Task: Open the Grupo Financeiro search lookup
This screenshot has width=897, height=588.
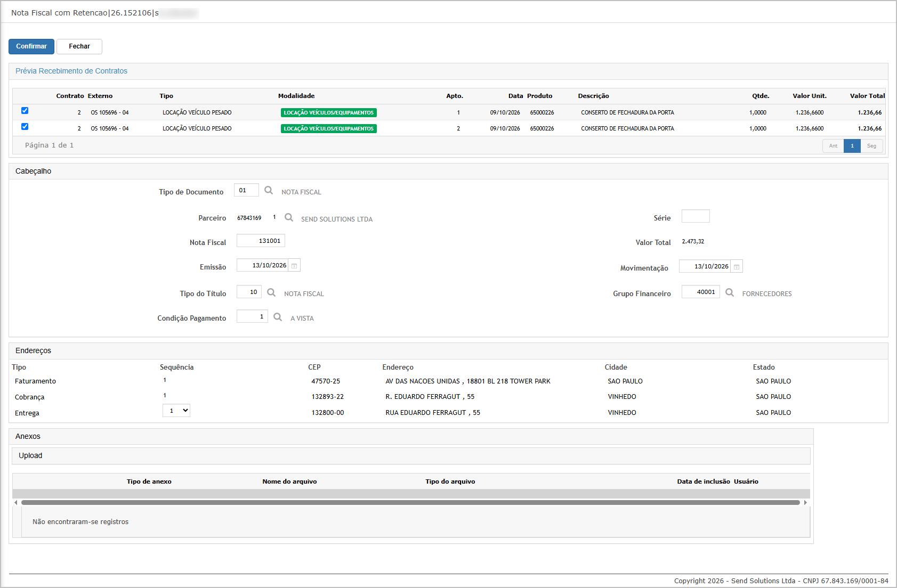Action: 730,292
